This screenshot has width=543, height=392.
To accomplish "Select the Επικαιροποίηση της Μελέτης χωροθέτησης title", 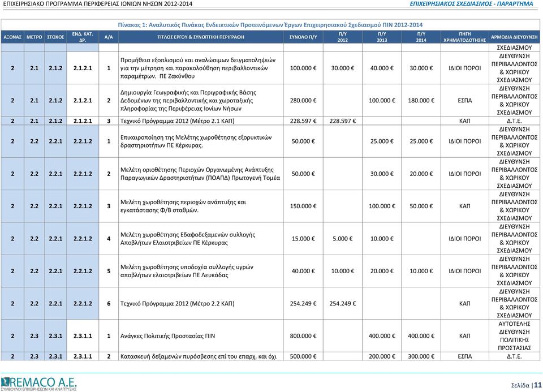I will pos(196,141).
